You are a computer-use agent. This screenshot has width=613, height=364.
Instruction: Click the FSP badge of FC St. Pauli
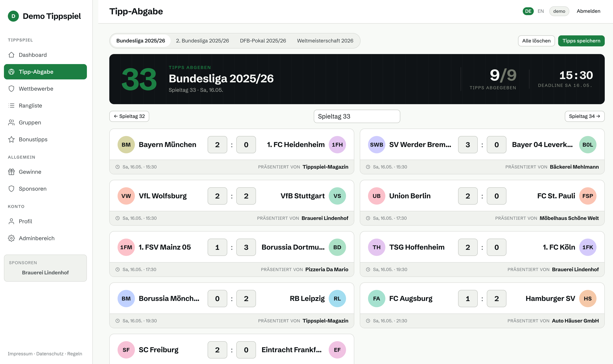(588, 196)
